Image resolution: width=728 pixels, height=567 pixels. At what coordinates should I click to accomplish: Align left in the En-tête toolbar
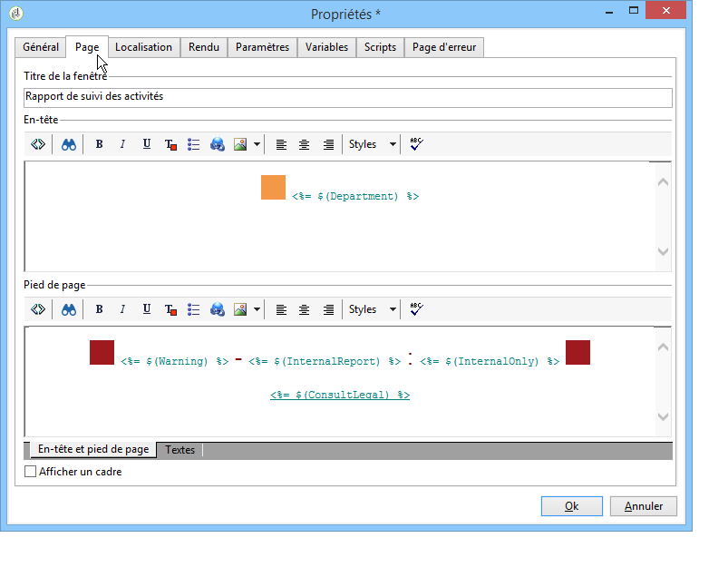point(281,144)
